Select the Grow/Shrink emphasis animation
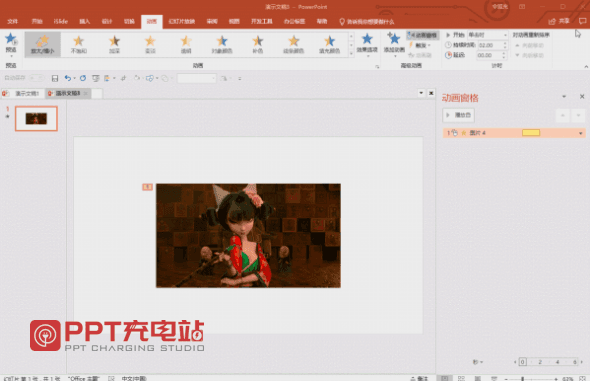The height and width of the screenshot is (381, 590). coord(43,44)
